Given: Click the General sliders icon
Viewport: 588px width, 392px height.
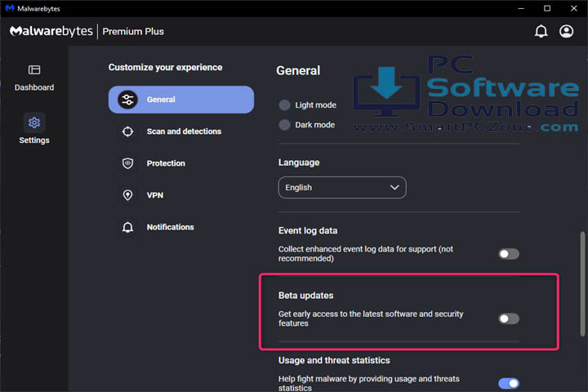Looking at the screenshot, I should (x=127, y=100).
